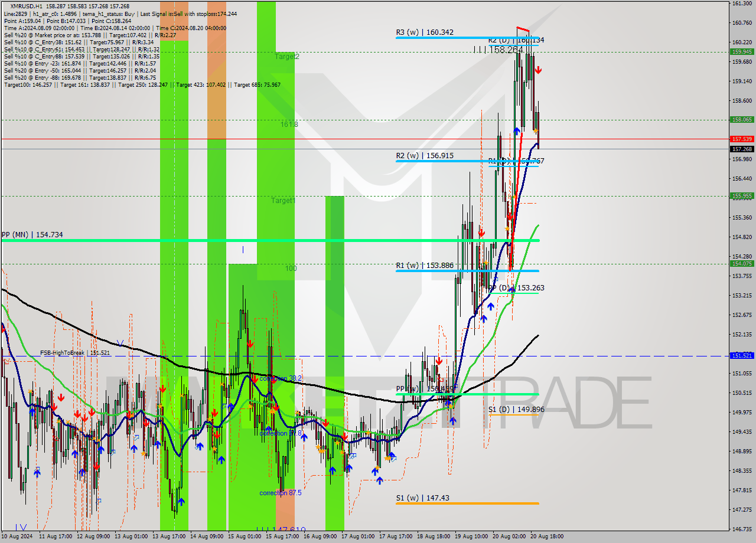This screenshot has height=543, width=756.
Task: Click the '158.264' high price label
Action: click(506, 50)
